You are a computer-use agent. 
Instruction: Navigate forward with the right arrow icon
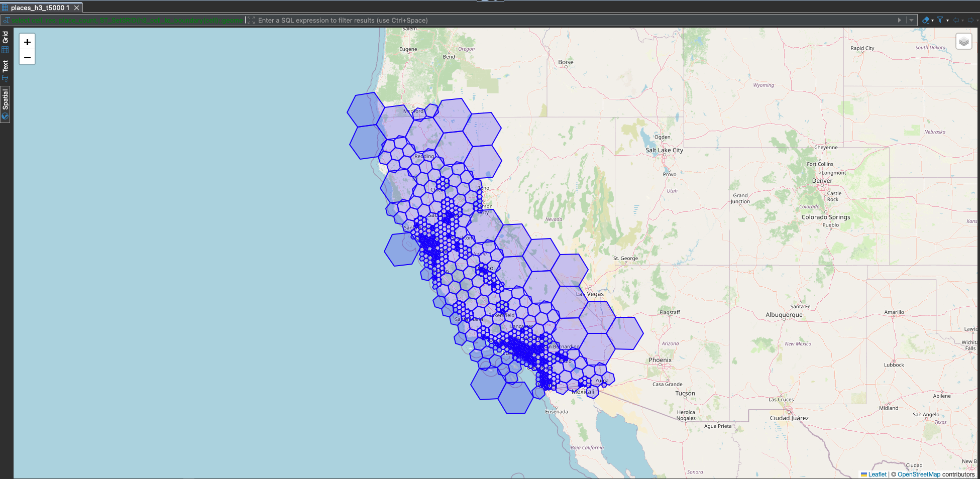(971, 20)
